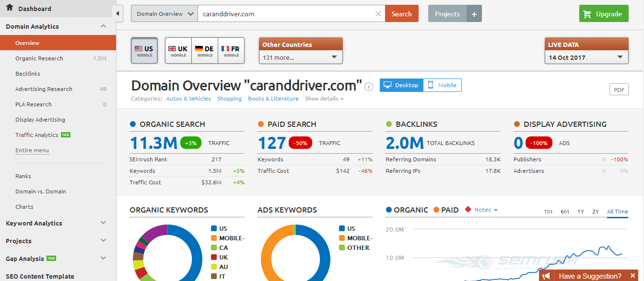Open the domain overview info icon

[x=369, y=87]
